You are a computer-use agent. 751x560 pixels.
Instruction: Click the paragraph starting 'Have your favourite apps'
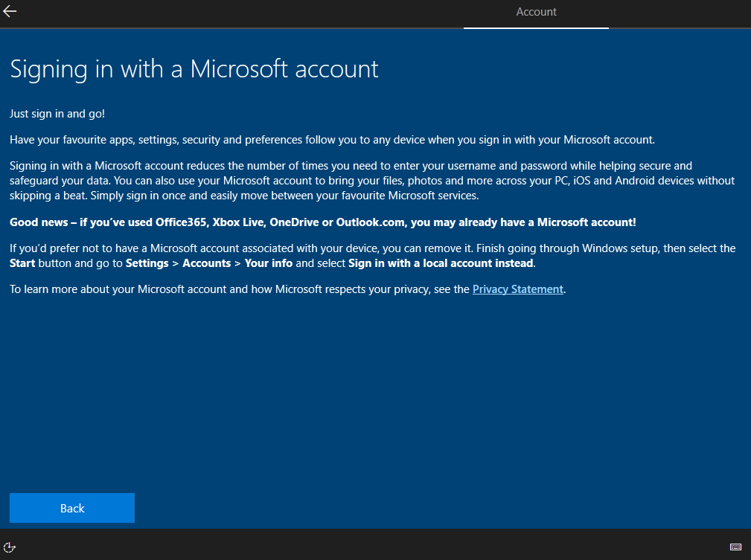coord(332,140)
